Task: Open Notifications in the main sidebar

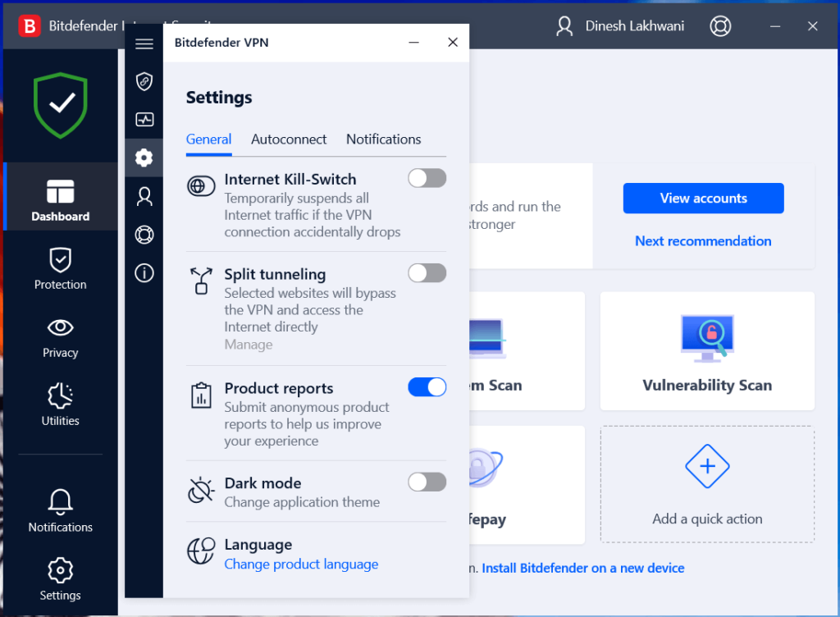Action: coord(61,511)
